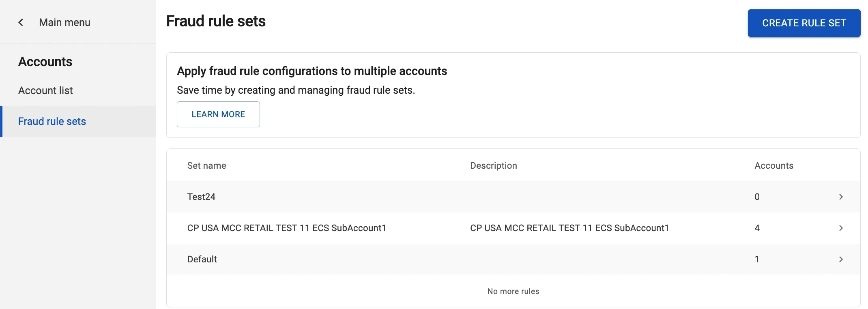Click the account count 1 for Default
This screenshot has height=309, width=868.
(x=757, y=259)
